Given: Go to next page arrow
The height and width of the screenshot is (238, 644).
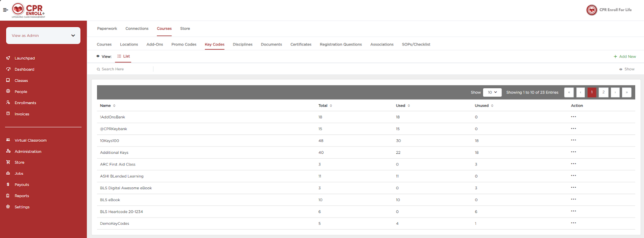Looking at the screenshot, I should (615, 92).
